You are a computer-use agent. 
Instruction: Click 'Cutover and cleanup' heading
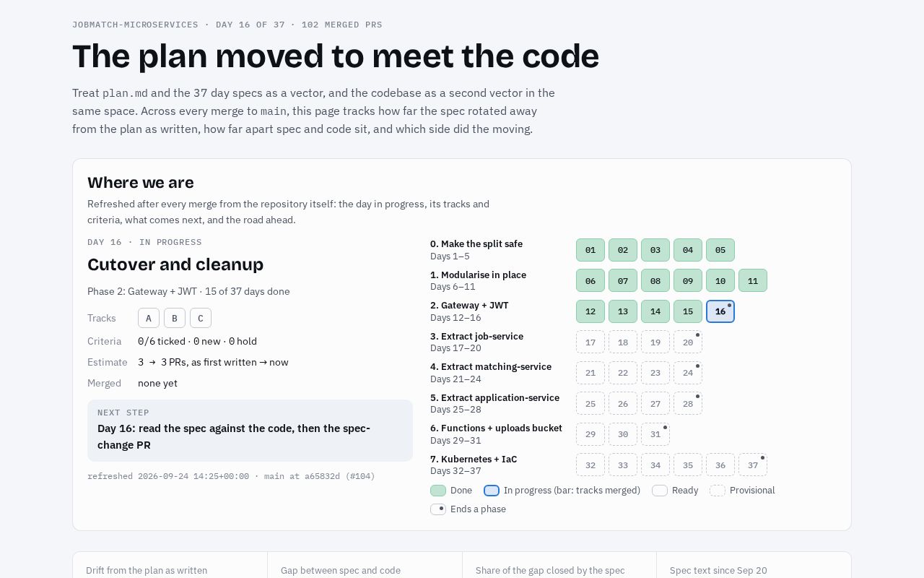coord(175,264)
